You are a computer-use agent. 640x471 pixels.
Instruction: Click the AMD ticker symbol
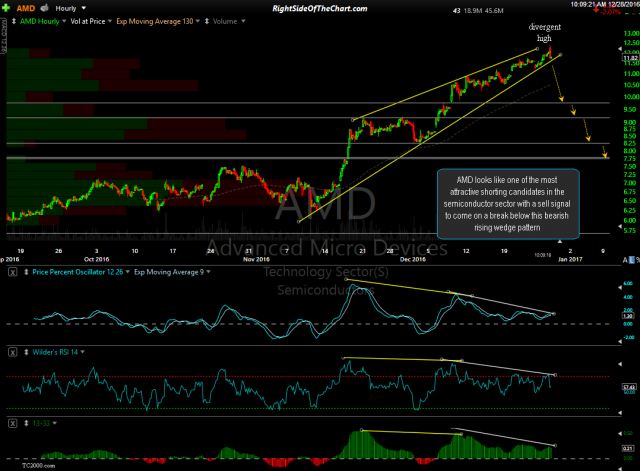tap(25, 8)
